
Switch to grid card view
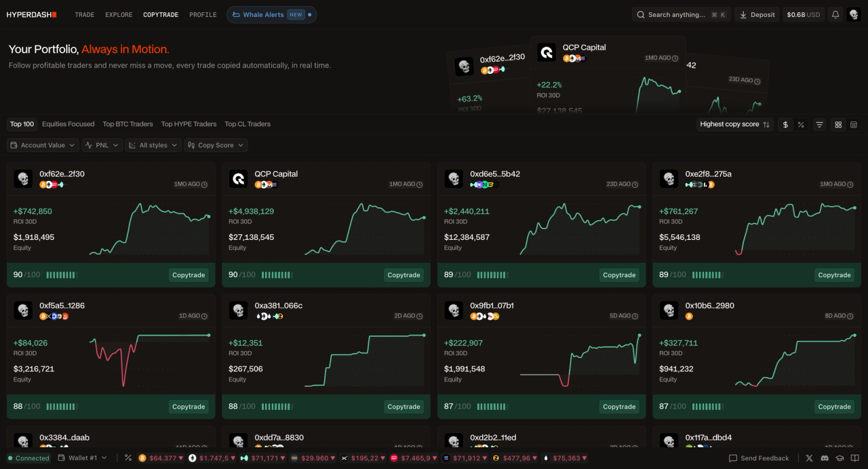838,125
